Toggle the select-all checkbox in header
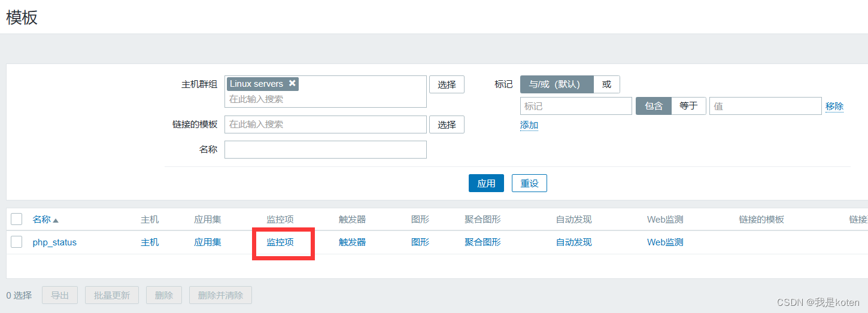Image resolution: width=868 pixels, height=313 pixels. (x=17, y=220)
